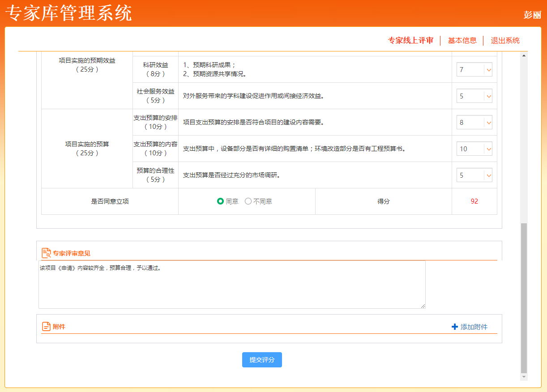Click the 提交评分 submit button

(262, 360)
